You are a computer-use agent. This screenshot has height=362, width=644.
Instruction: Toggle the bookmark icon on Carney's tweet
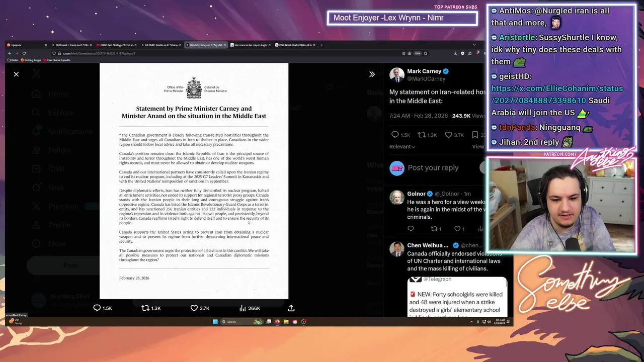coord(475,135)
